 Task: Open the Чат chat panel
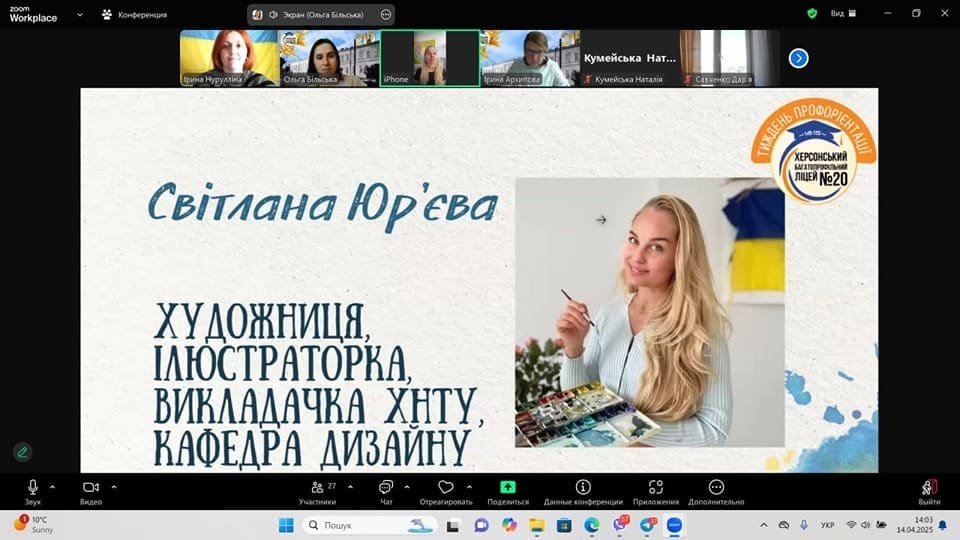386,488
